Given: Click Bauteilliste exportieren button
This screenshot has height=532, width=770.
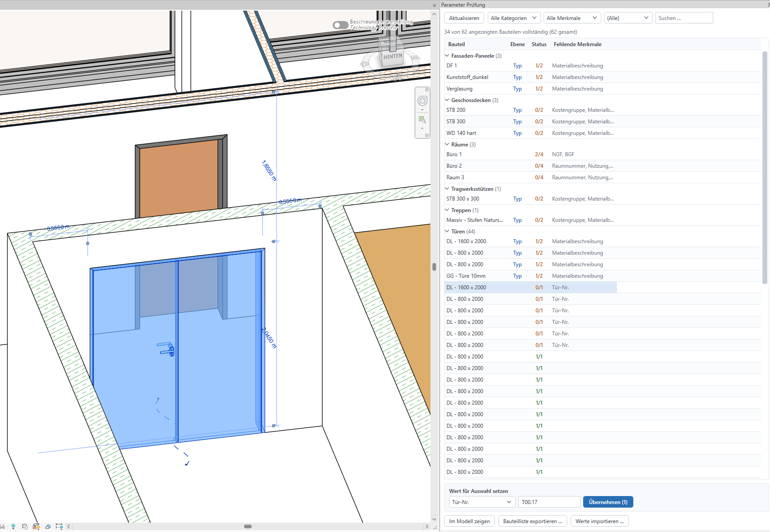Looking at the screenshot, I should (533, 521).
